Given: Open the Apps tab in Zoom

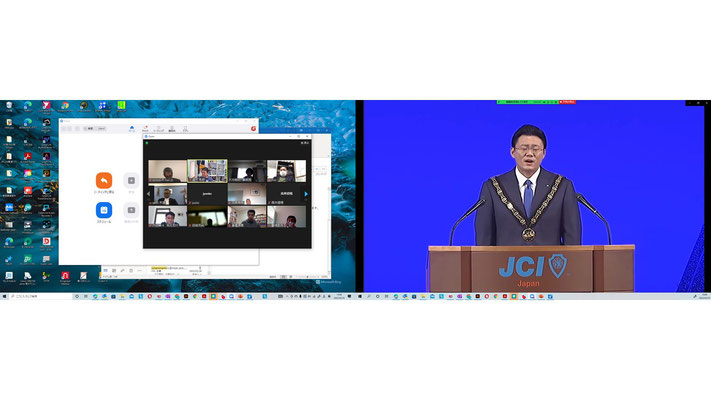Looking at the screenshot, I should pos(185,129).
